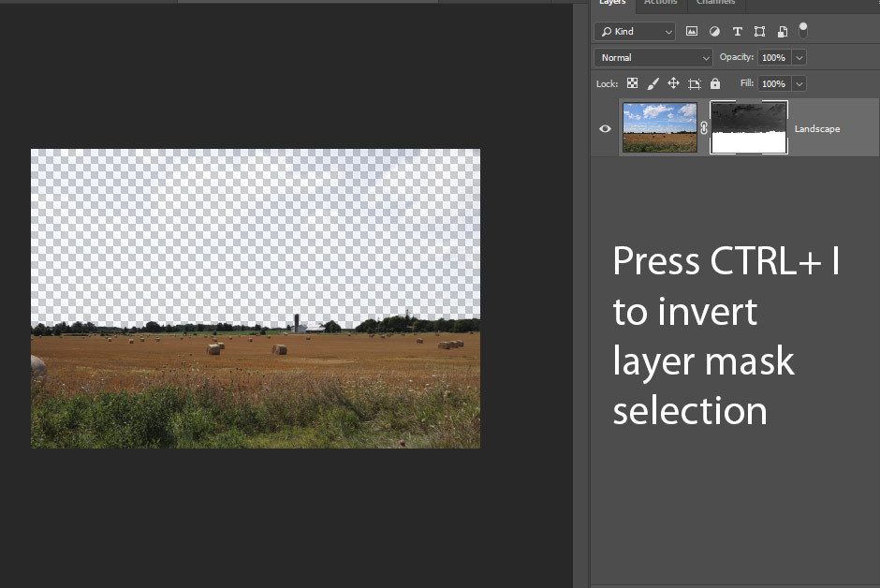Switch to the Channels tab
Screen dimensions: 880x588
pyautogui.click(x=715, y=3)
